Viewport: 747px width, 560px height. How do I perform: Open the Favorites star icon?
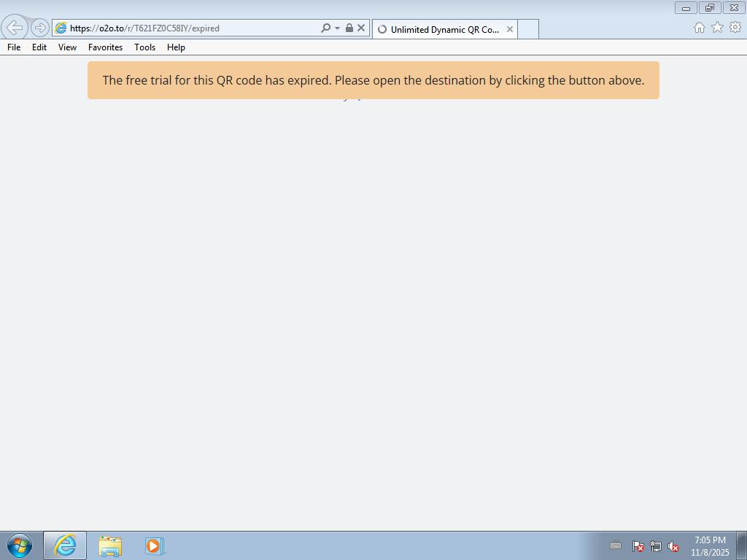pos(717,28)
